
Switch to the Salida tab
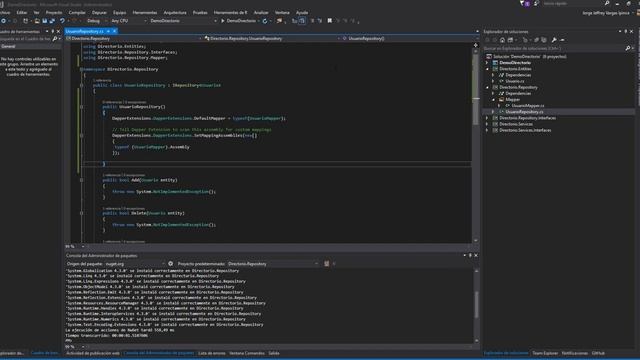click(274, 353)
